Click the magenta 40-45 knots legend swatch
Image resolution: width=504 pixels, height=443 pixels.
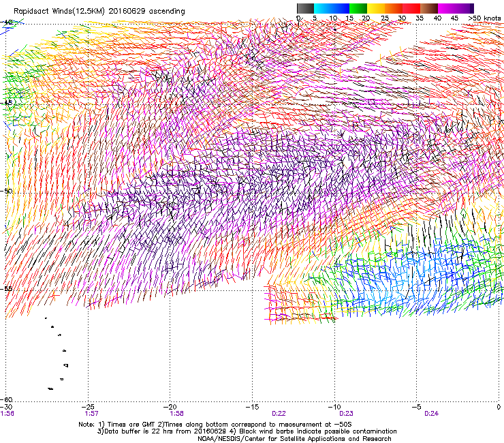point(447,8)
